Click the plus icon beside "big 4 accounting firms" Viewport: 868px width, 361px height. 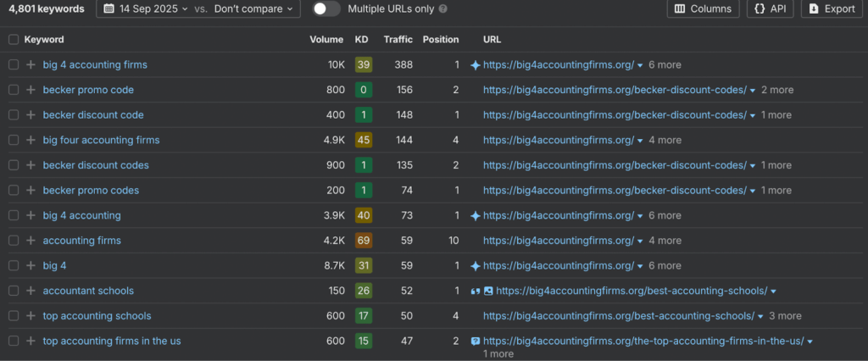tap(31, 64)
